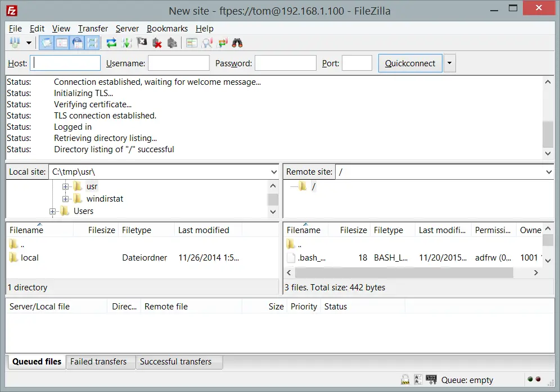Click the message log scroll-up arrow
Screen dimensions: 560x392
pyautogui.click(x=548, y=81)
